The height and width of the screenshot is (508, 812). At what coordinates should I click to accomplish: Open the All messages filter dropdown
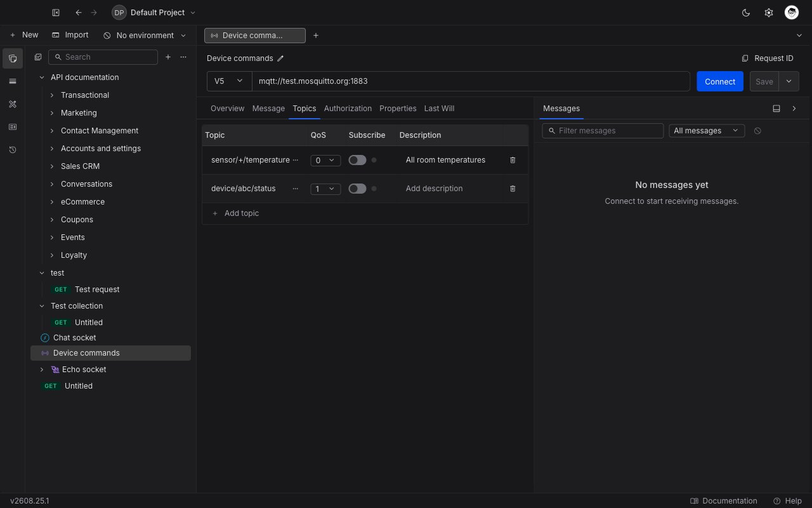coord(707,131)
